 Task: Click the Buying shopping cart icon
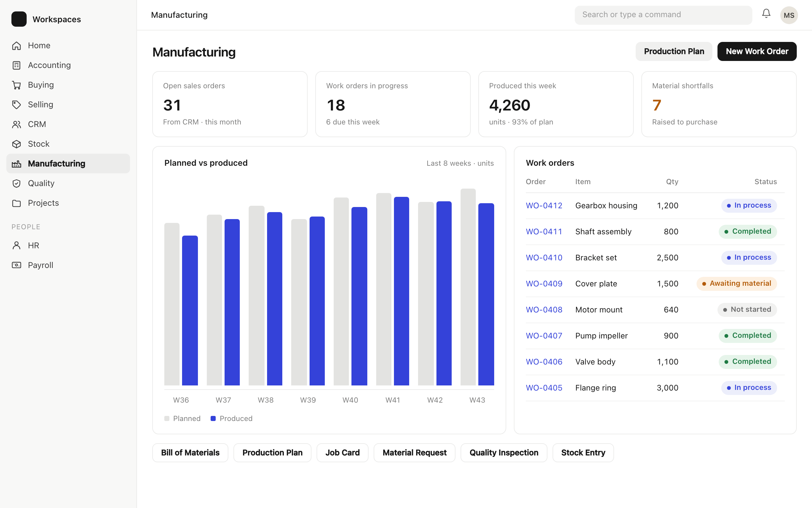point(16,85)
